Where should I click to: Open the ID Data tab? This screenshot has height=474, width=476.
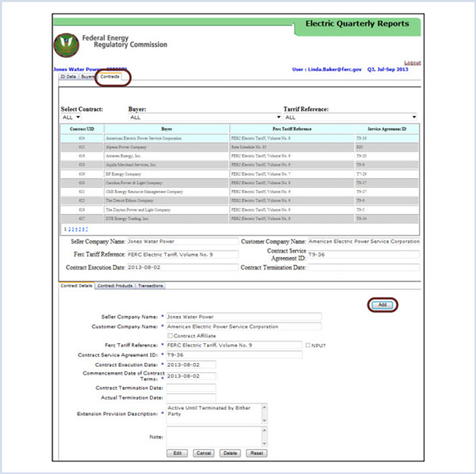tap(68, 77)
